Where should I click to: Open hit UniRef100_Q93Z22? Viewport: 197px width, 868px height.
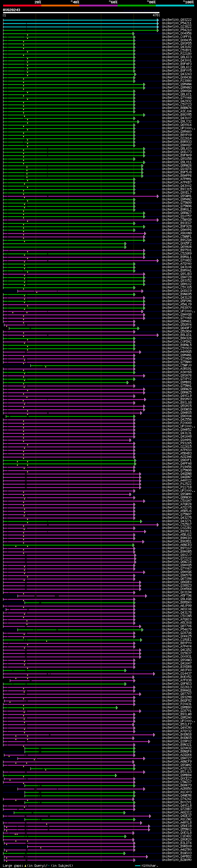(x=177, y=20)
